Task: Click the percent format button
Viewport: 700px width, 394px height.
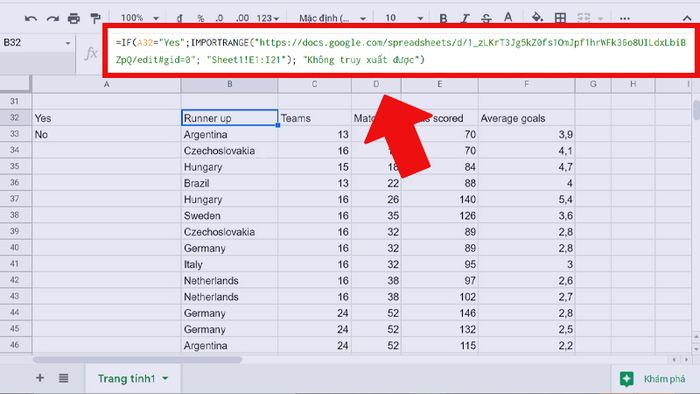Action: point(201,18)
